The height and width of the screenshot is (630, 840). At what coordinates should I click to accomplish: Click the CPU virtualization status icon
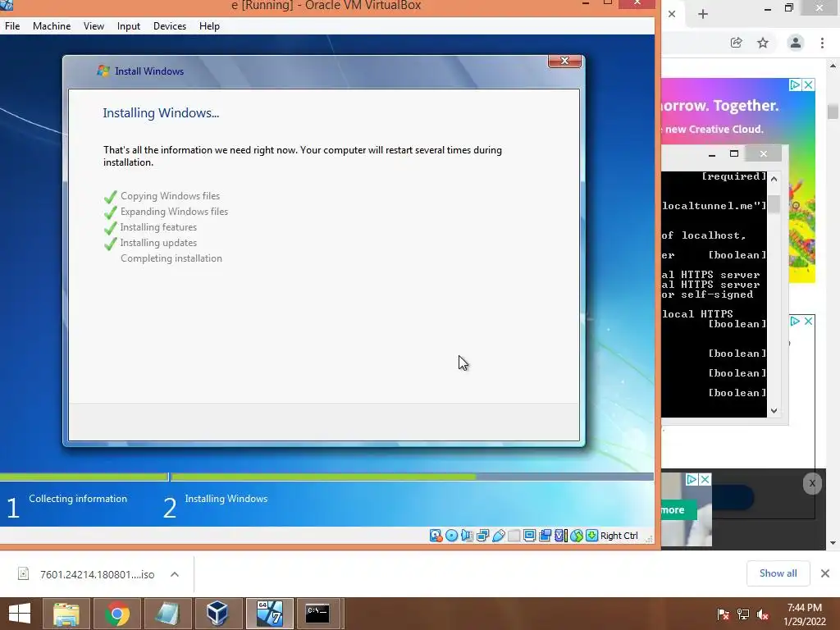[x=561, y=536]
